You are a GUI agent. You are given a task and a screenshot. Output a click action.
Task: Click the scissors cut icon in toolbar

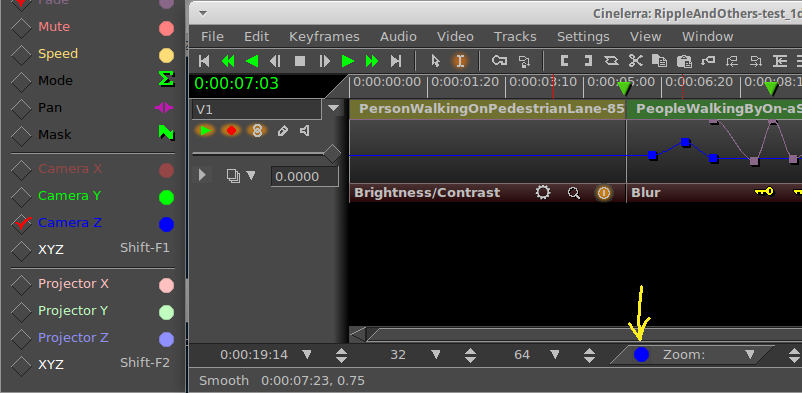635,61
